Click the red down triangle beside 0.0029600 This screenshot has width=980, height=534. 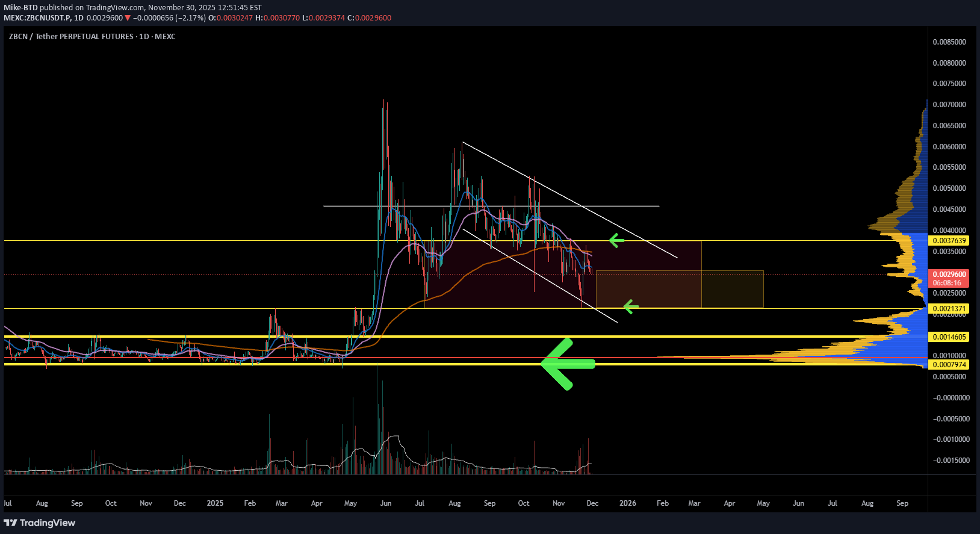pyautogui.click(x=127, y=18)
